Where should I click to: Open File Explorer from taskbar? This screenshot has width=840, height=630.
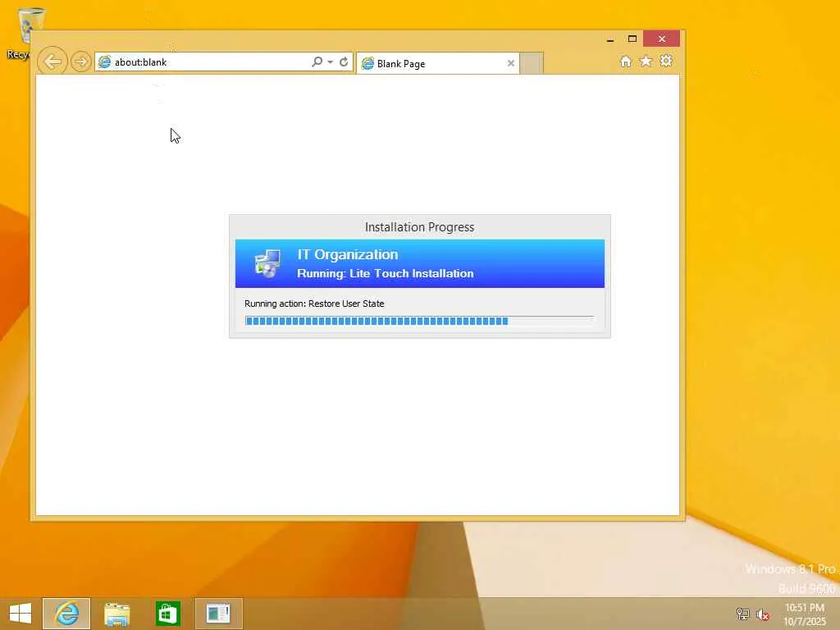click(116, 614)
